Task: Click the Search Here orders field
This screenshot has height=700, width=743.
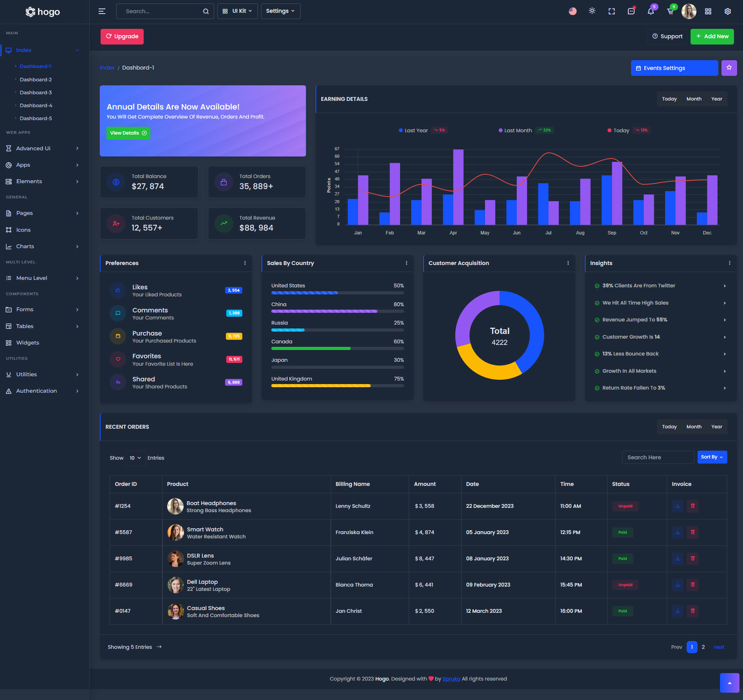Action: coord(657,457)
